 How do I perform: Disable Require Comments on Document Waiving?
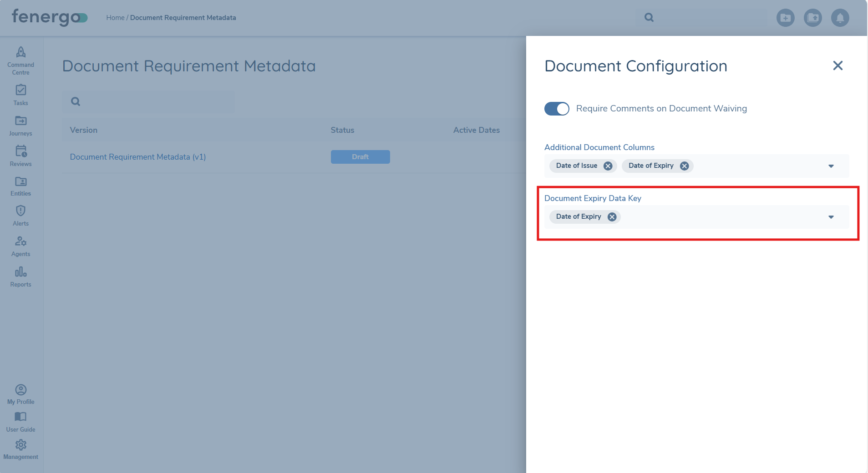(x=557, y=109)
